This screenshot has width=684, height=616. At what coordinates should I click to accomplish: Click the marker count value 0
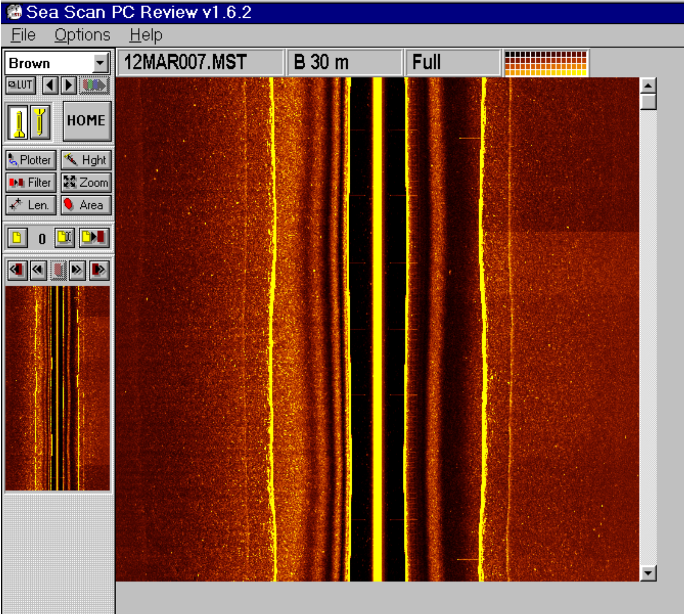(x=42, y=238)
